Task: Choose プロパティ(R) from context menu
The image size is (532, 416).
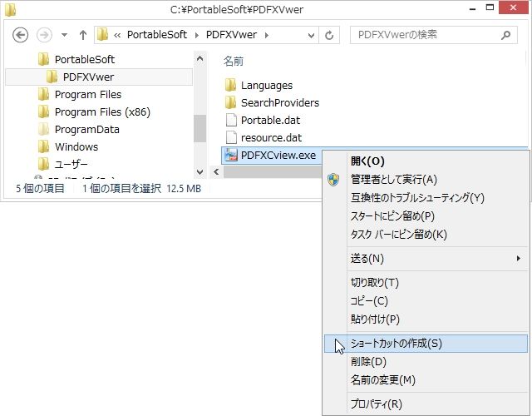Action: click(x=426, y=404)
